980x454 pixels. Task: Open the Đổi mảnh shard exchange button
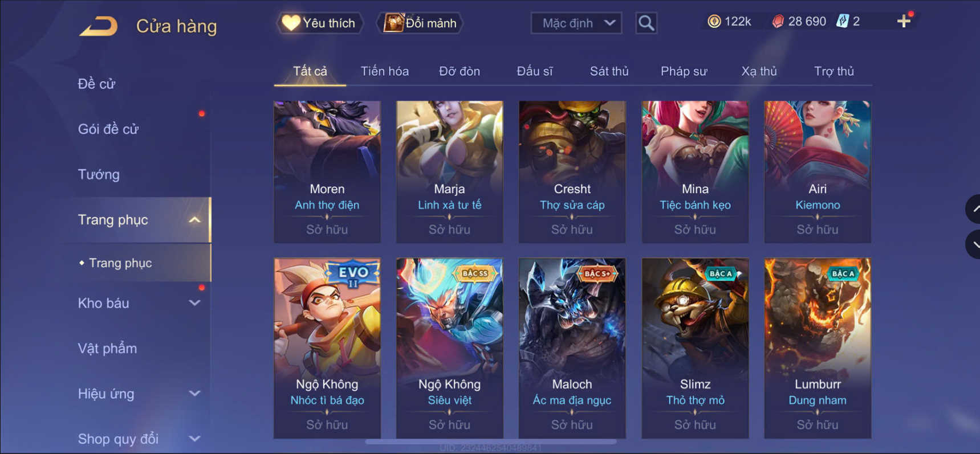click(420, 23)
